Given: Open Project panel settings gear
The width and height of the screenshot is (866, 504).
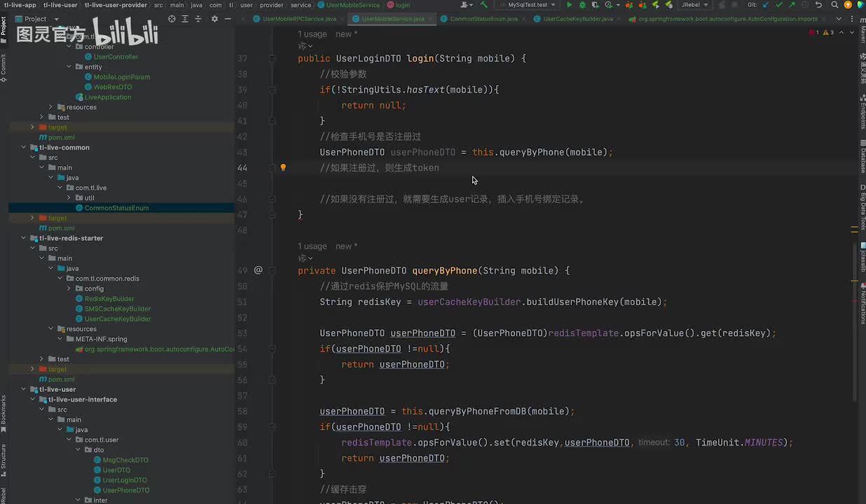Looking at the screenshot, I should pyautogui.click(x=214, y=19).
